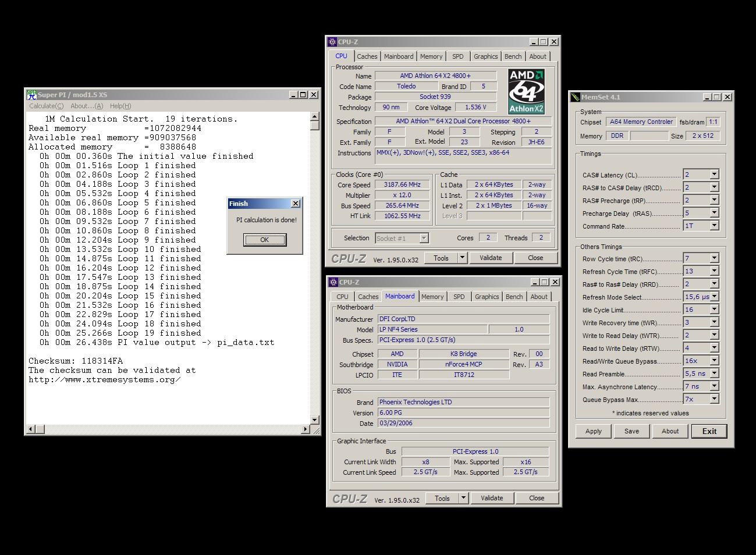Image resolution: width=756 pixels, height=555 pixels.
Task: Click the Exit button in MemSet
Action: coord(709,431)
